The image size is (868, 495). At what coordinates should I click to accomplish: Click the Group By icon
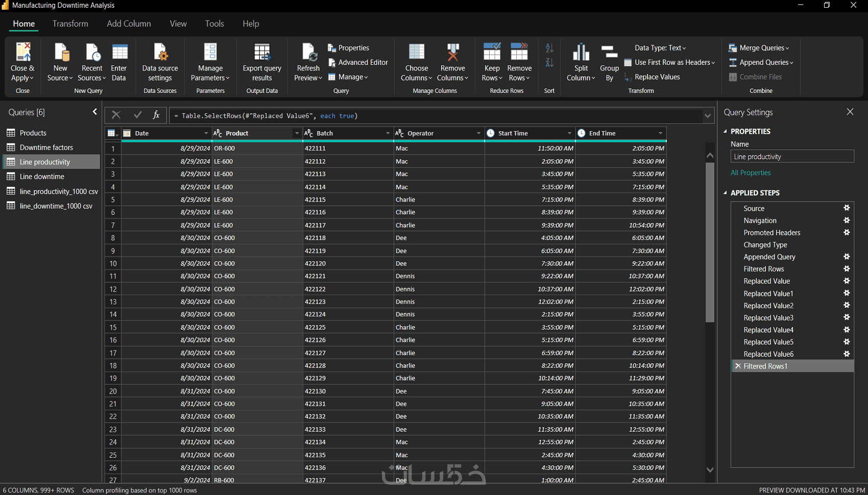point(609,52)
